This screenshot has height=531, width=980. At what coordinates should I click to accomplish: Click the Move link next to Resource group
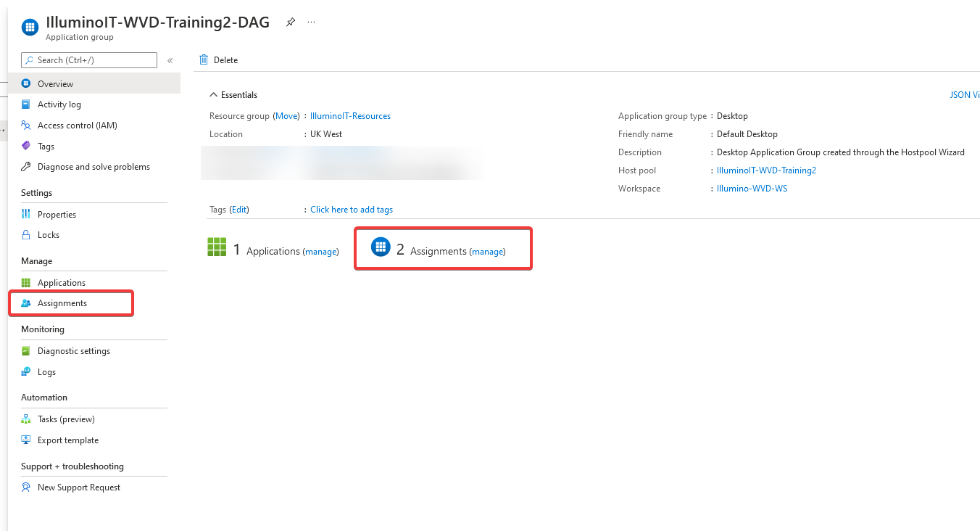(x=286, y=116)
